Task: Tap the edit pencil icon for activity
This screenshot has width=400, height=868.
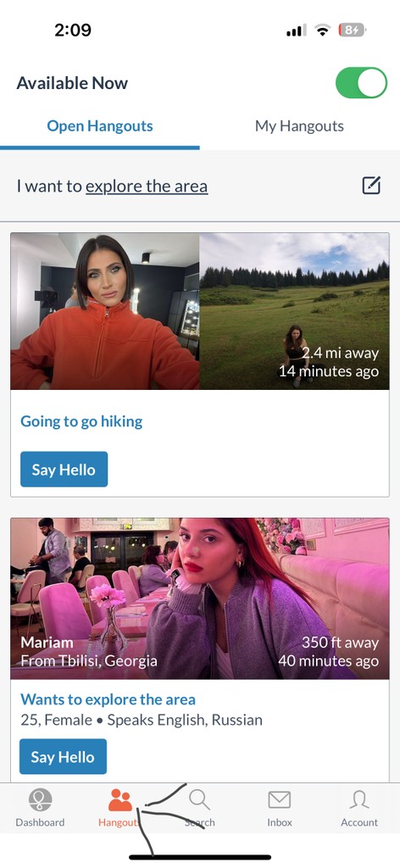Action: (x=371, y=186)
